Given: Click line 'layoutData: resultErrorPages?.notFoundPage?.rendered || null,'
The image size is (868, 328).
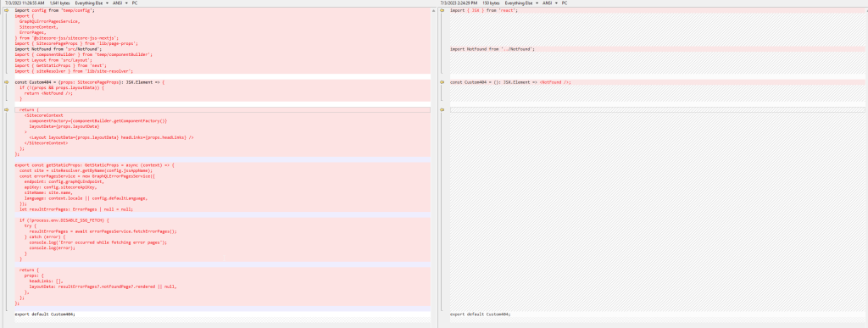Looking at the screenshot, I should click(x=103, y=286).
